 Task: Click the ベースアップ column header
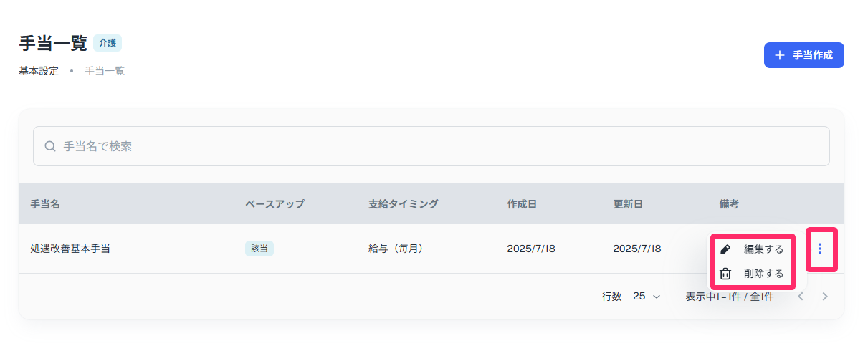(x=275, y=204)
